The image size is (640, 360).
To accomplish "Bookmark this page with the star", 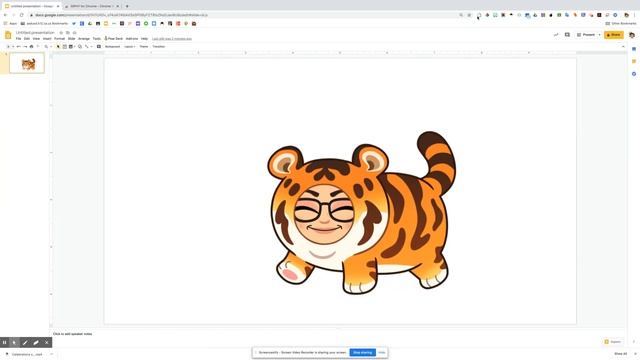I will pos(469,15).
